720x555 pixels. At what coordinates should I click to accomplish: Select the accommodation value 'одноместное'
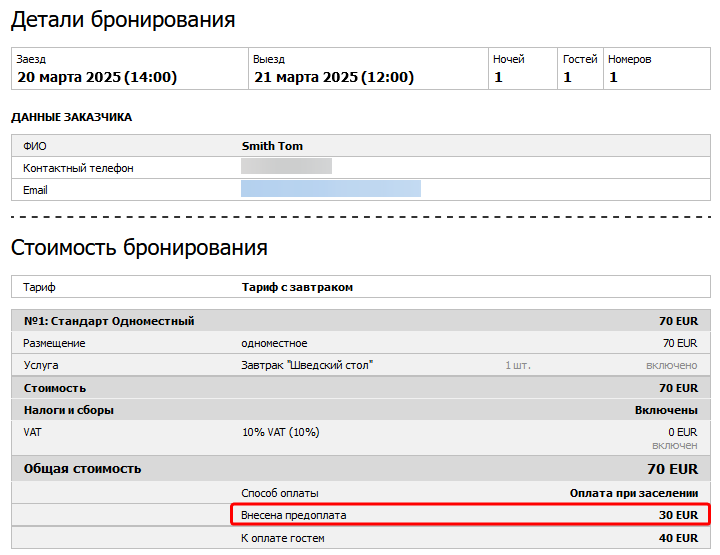tap(274, 343)
